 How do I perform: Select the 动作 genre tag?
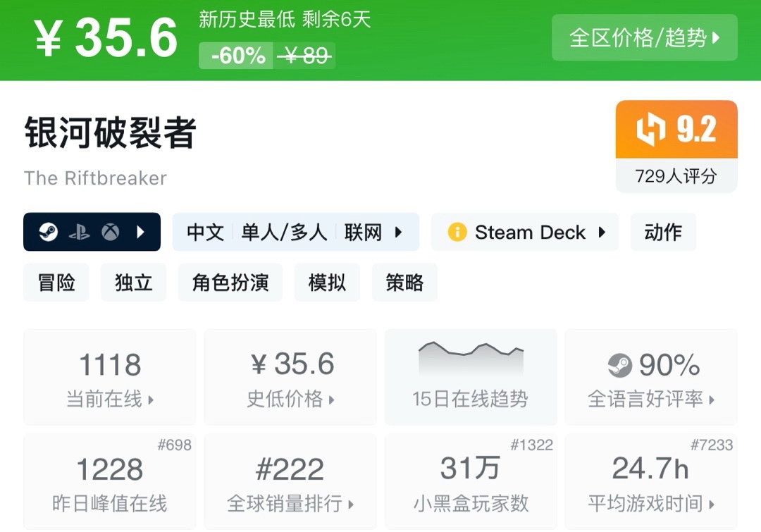663,233
